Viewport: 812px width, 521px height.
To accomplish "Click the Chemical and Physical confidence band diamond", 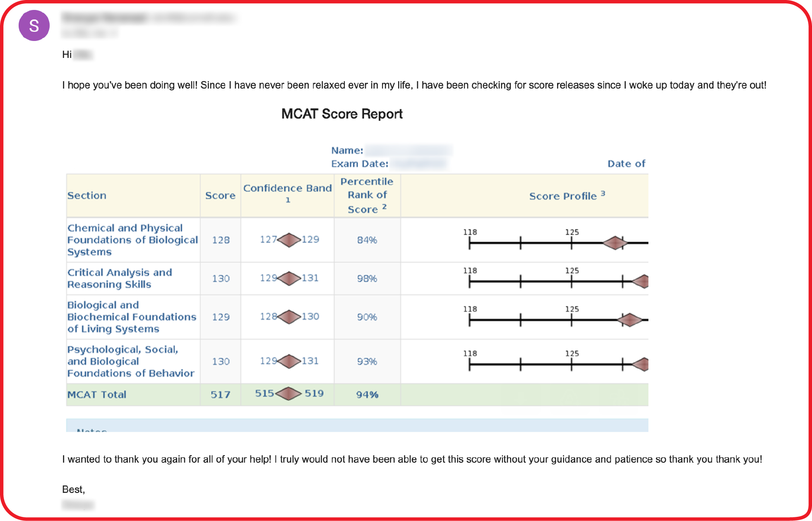I will [x=289, y=240].
